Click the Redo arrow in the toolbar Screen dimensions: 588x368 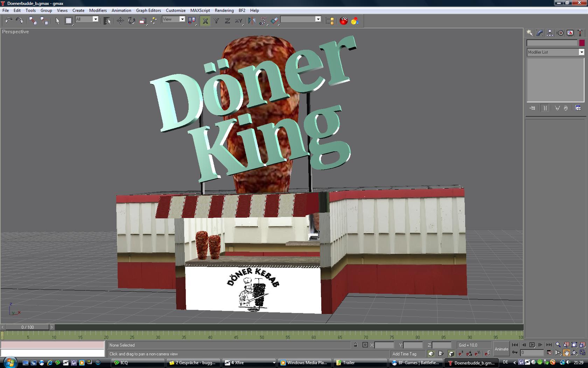[x=19, y=21]
